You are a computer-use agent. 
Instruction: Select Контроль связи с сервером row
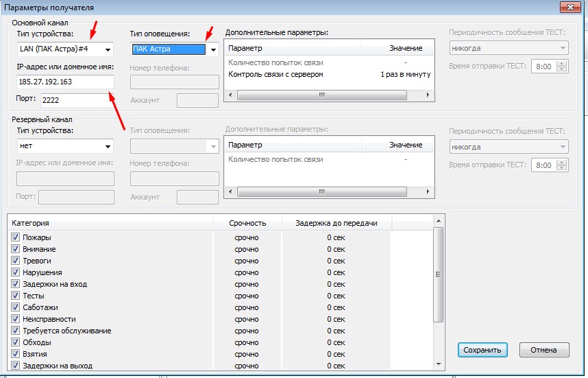point(329,74)
